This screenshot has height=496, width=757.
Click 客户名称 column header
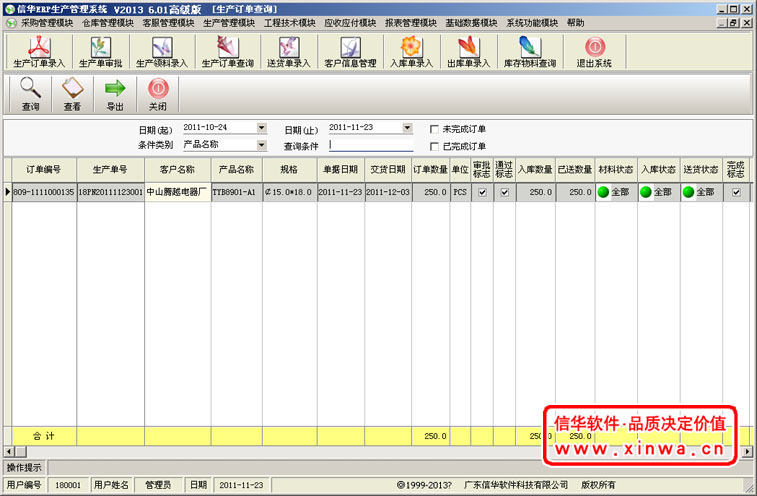(x=178, y=170)
